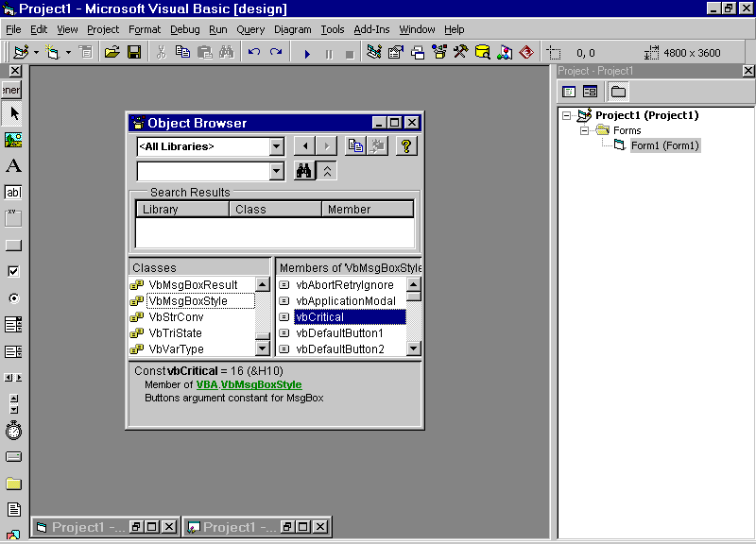Open the Form Layout Window icon
This screenshot has height=544, width=756.
(x=418, y=52)
